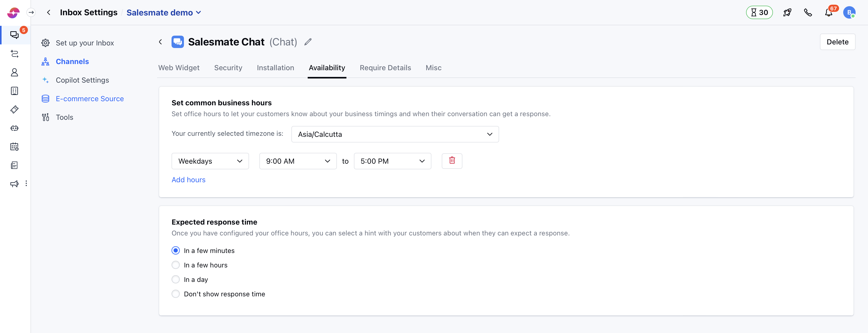This screenshot has height=333, width=868.
Task: Open the 5:00 PM end time dropdown
Action: [x=392, y=161]
